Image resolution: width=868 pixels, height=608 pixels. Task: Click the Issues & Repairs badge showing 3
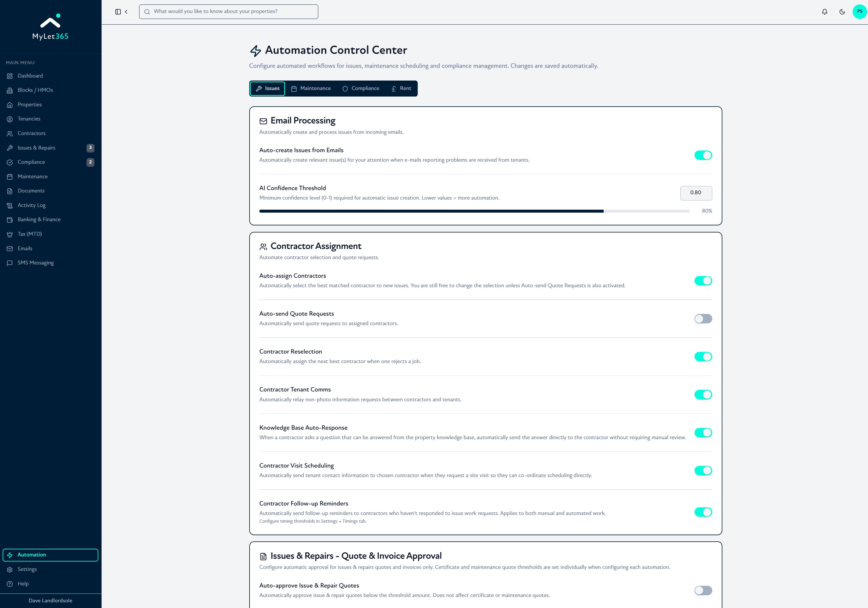pyautogui.click(x=90, y=148)
